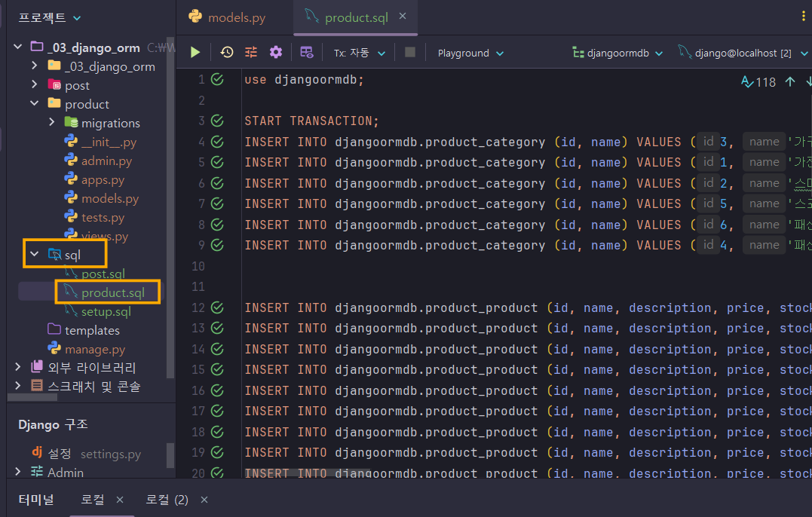Switch to the 로컬 (2) terminal tab
This screenshot has height=517, width=812.
tap(167, 500)
